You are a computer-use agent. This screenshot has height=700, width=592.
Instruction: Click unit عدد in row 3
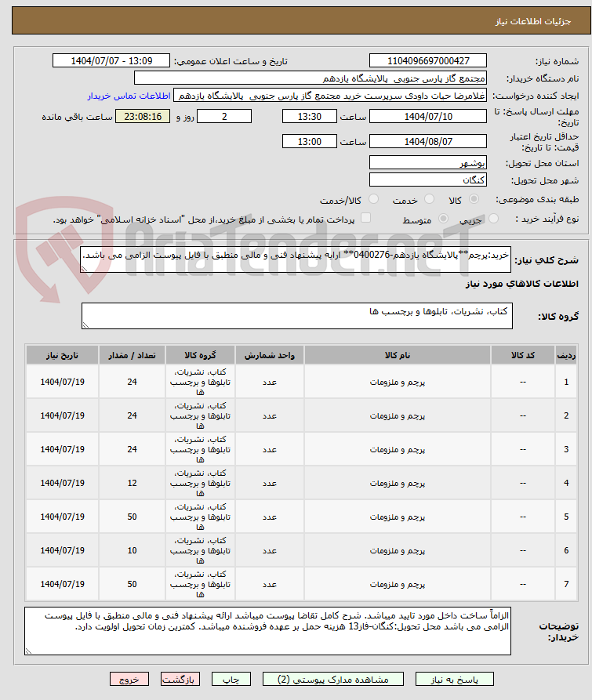click(270, 450)
